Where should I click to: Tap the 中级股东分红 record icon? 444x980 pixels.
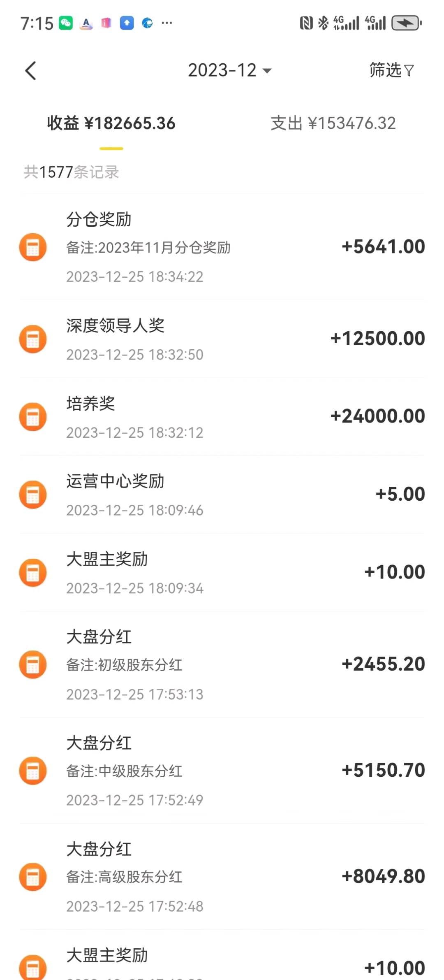pos(33,771)
